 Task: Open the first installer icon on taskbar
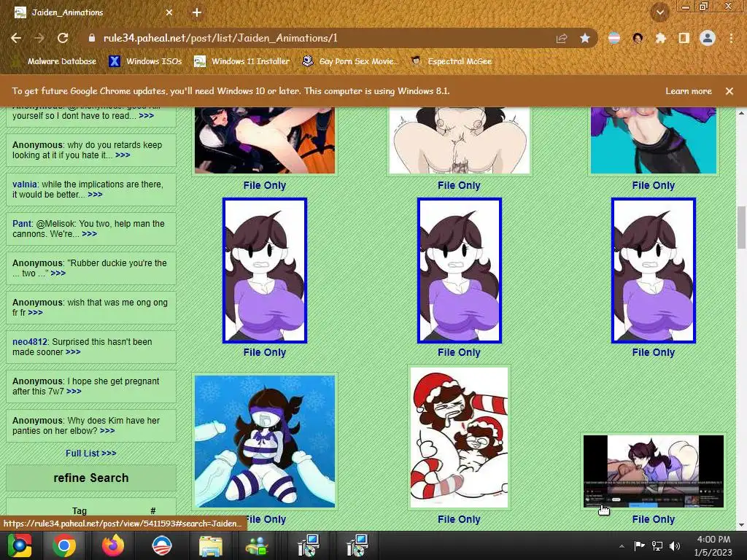309,545
